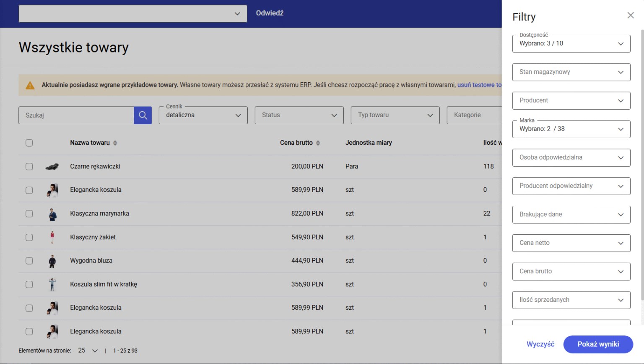The width and height of the screenshot is (644, 364).
Task: Open Wygodna bluza product thumbnail
Action: coord(52,261)
